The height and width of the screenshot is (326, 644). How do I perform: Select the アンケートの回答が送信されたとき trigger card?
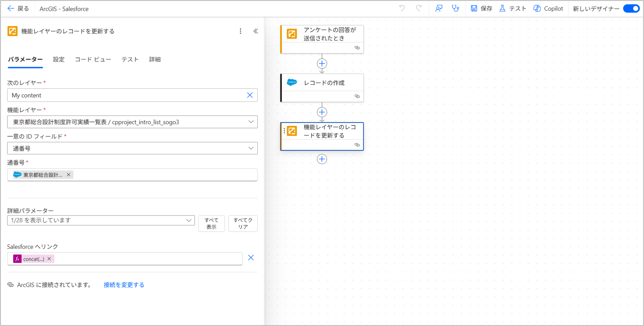click(x=322, y=39)
